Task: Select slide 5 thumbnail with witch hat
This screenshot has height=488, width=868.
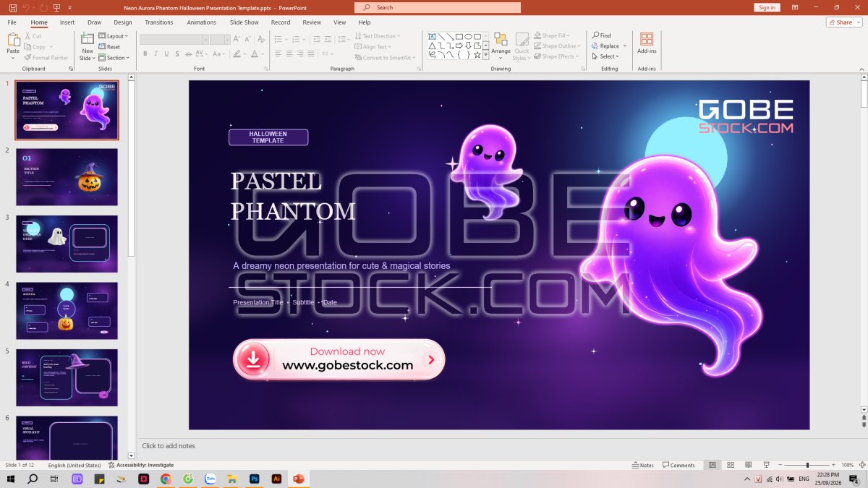Action: pos(67,377)
